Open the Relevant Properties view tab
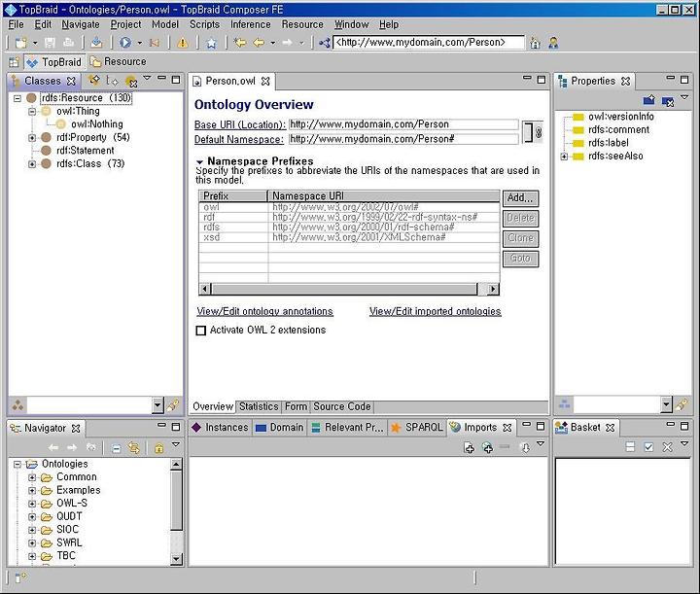This screenshot has height=594, width=700. point(347,427)
